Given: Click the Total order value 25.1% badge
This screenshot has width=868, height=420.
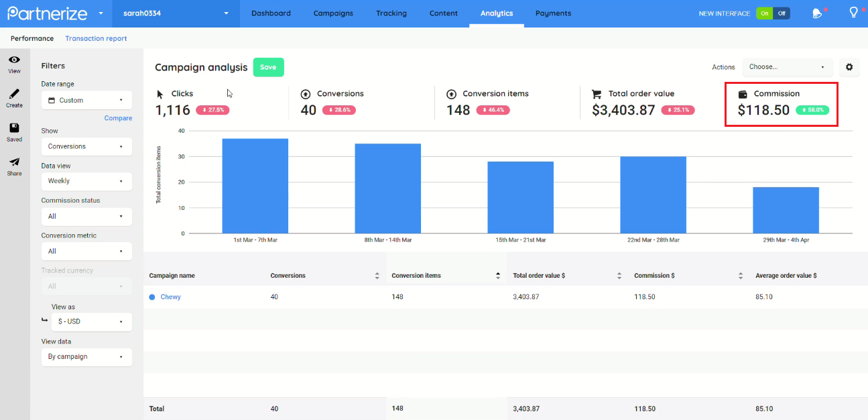Looking at the screenshot, I should 678,110.
